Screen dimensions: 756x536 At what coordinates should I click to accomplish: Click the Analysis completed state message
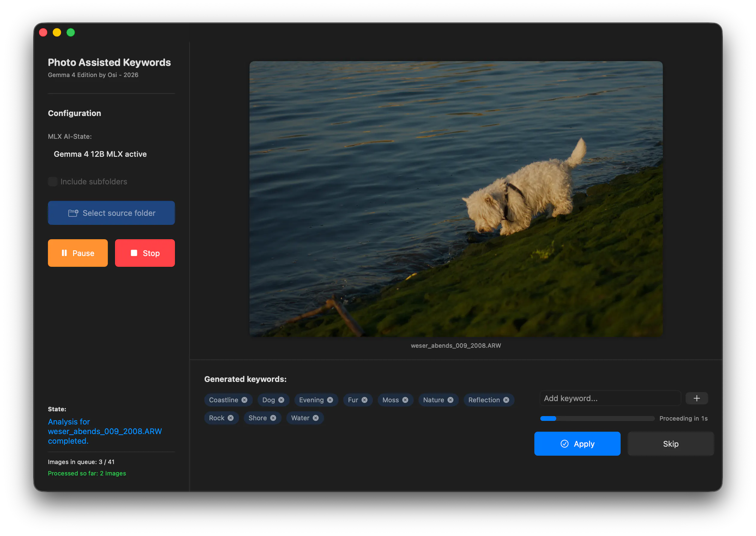(105, 431)
